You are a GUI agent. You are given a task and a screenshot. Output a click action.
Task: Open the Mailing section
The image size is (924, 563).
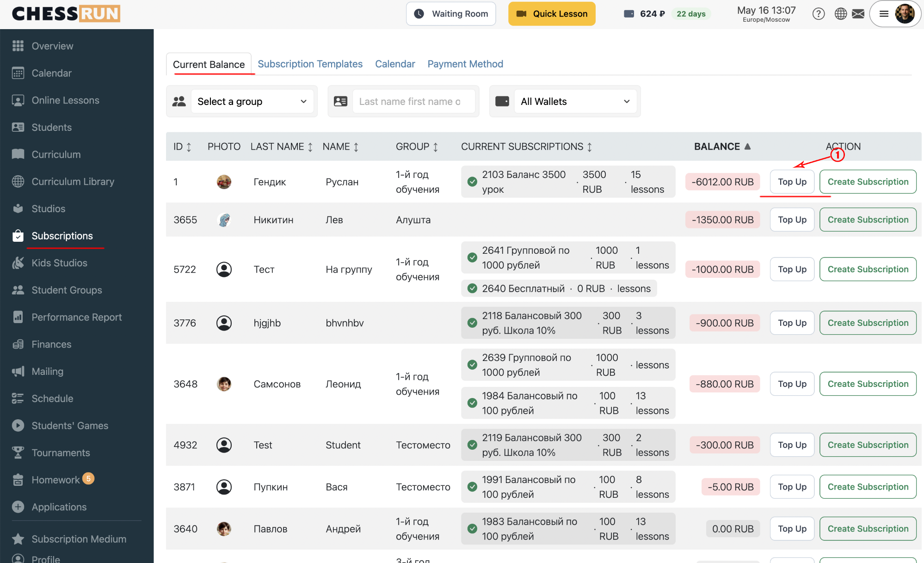click(x=47, y=372)
